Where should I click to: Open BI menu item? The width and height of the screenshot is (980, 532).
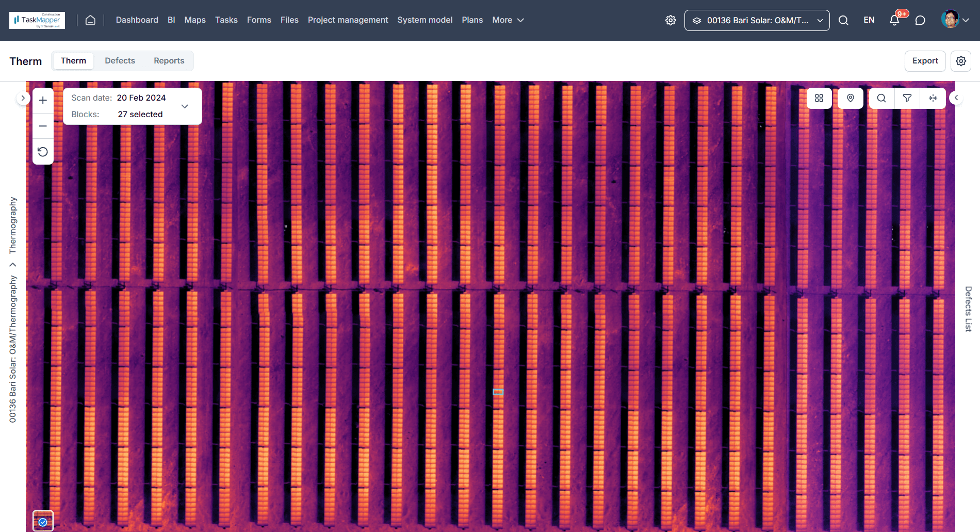pyautogui.click(x=171, y=20)
